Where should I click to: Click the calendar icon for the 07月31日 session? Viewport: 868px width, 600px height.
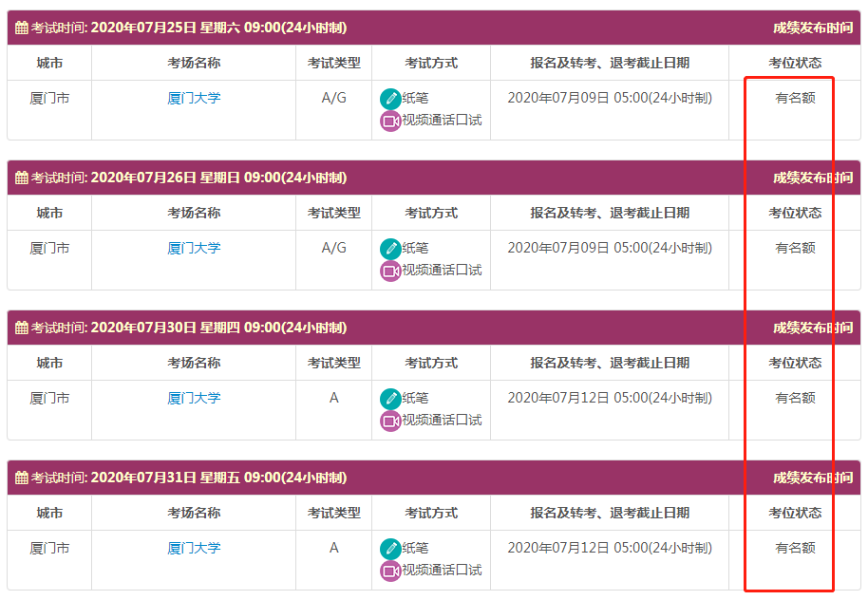click(x=22, y=478)
